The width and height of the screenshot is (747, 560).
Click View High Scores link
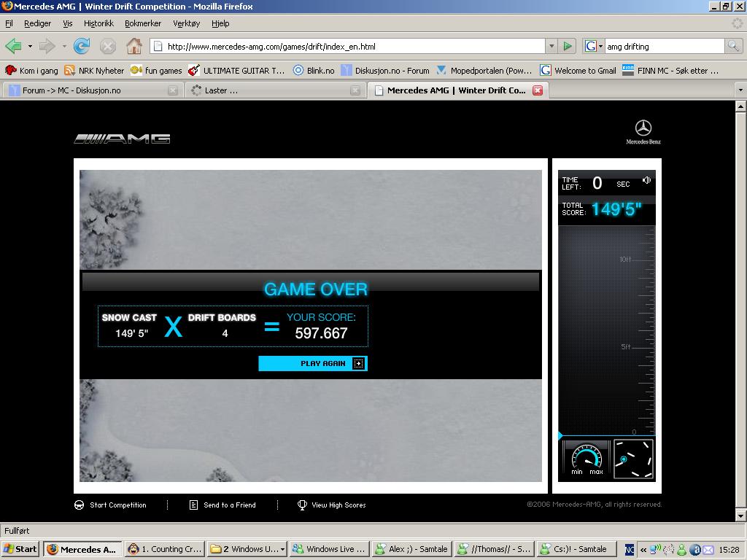pyautogui.click(x=332, y=505)
